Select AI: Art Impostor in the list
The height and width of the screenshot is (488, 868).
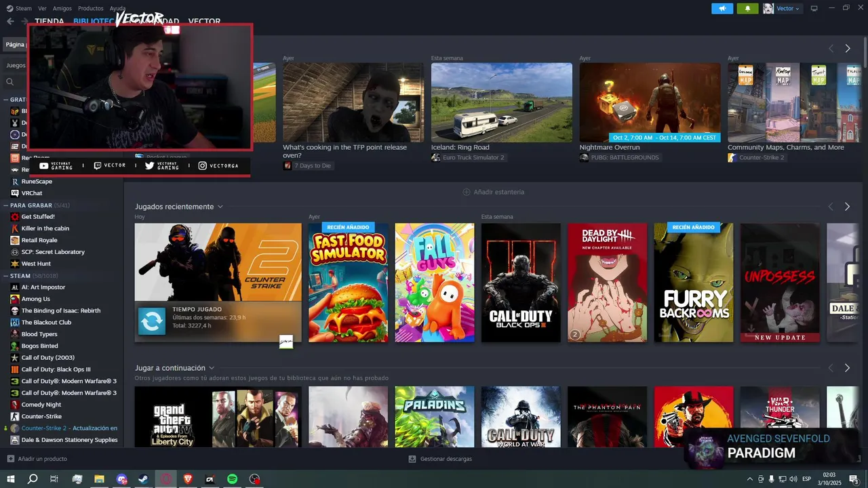[43, 287]
